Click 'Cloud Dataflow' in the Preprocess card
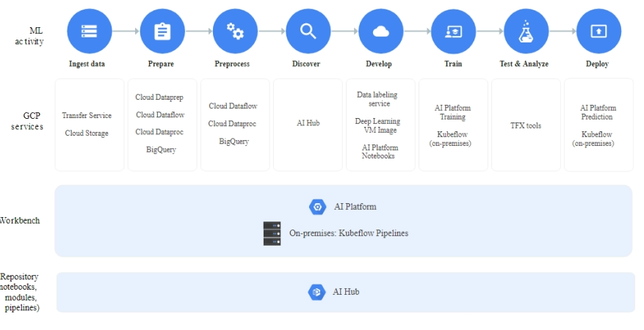 tap(233, 106)
